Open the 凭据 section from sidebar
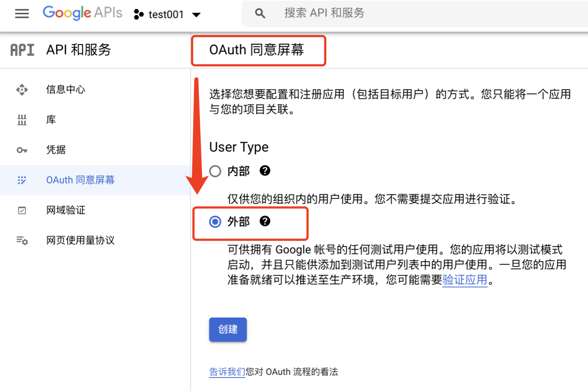 coord(56,150)
